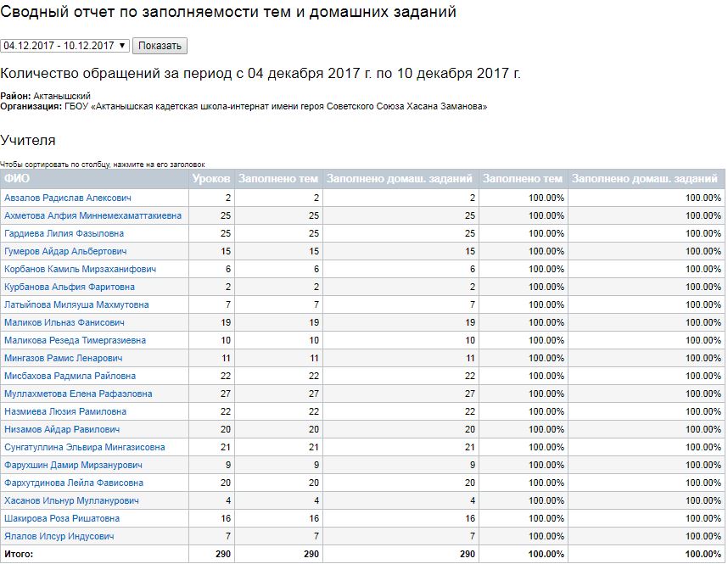Open teacher link Авзалов Радислав Алексович
Screen dimensions: 728x564
[68, 198]
